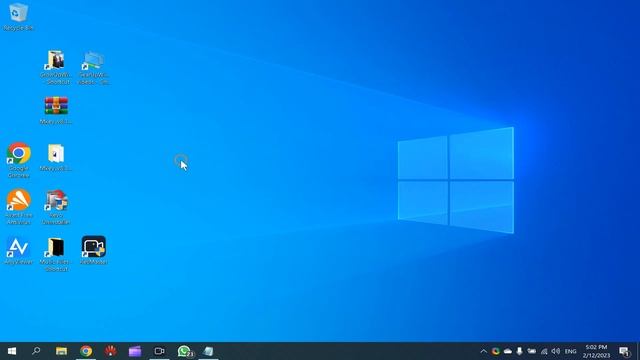Open taskbar Search magnifier

[36, 351]
